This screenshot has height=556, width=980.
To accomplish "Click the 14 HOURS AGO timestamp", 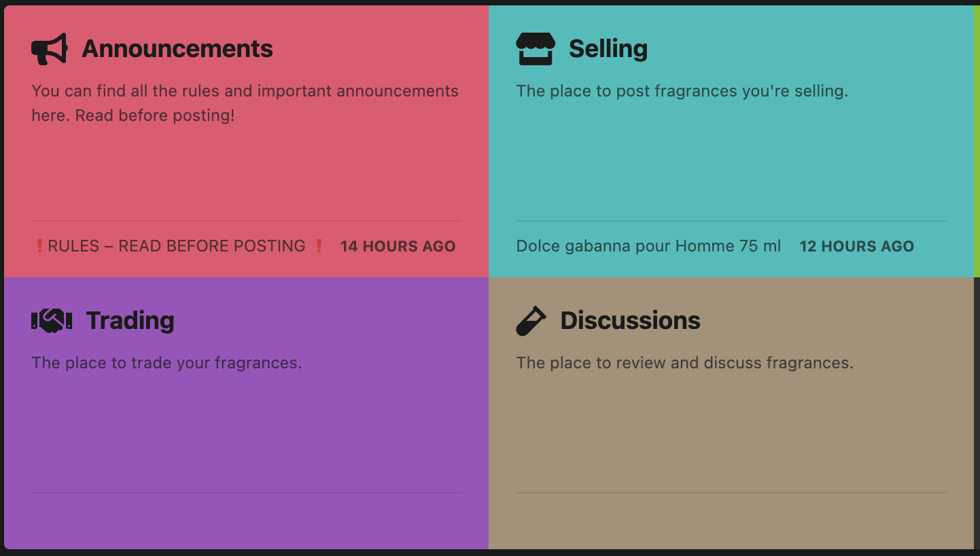I will pos(398,247).
